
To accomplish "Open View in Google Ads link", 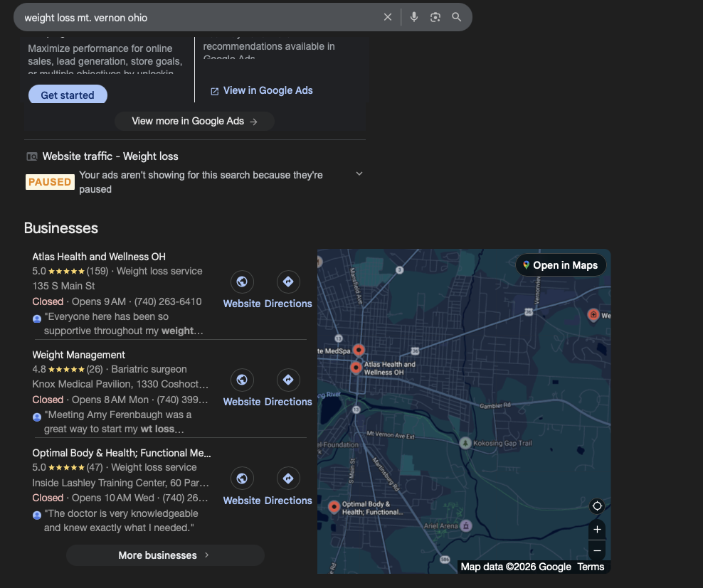I will (x=261, y=90).
